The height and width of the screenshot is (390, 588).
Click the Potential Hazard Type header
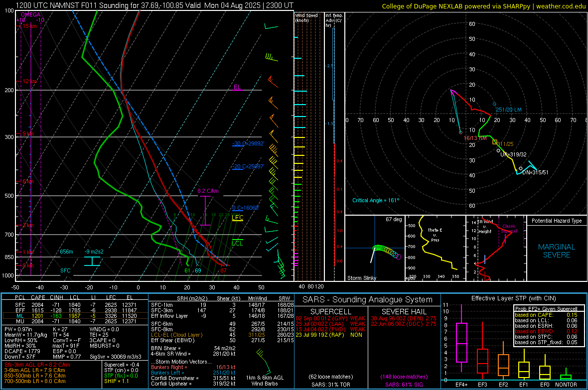(557, 221)
